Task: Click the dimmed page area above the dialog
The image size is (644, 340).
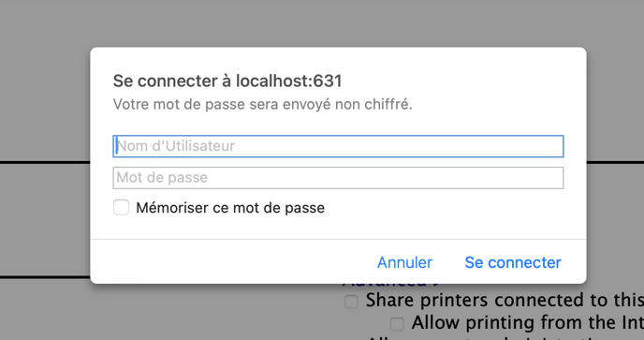Action: coord(322,23)
